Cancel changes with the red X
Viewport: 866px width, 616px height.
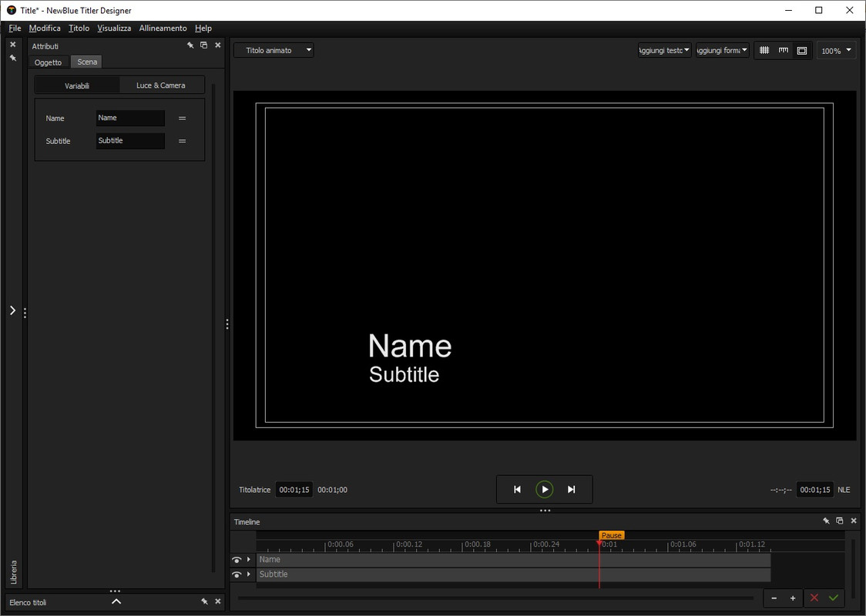click(814, 598)
